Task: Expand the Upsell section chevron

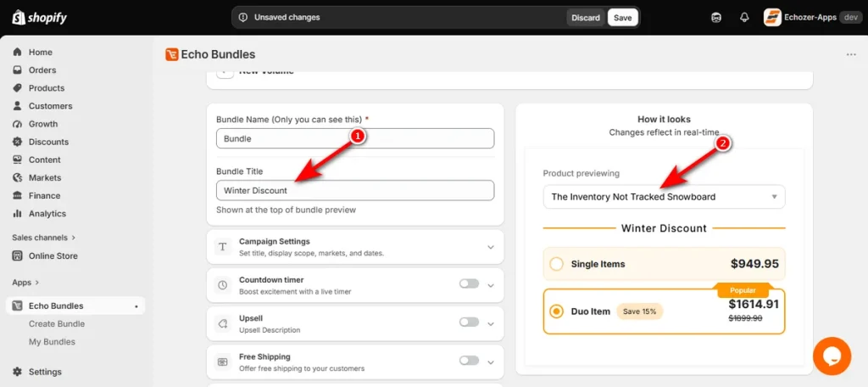Action: (491, 324)
